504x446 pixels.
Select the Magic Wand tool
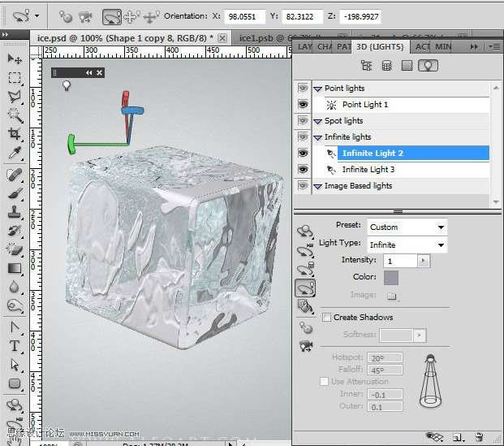pos(15,115)
